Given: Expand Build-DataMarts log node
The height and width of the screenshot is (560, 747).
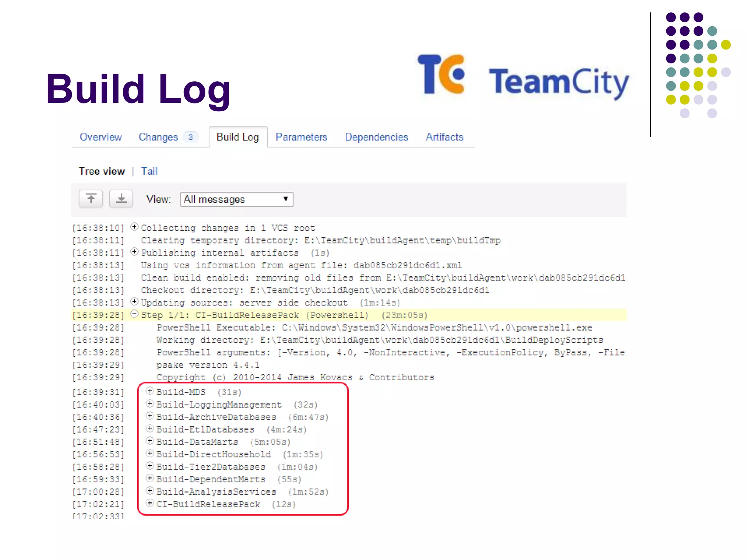Looking at the screenshot, I should (150, 441).
